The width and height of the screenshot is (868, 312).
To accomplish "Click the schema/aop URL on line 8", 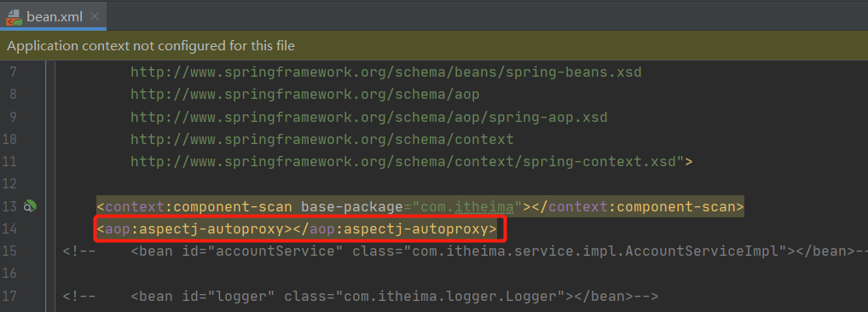I will [x=305, y=95].
